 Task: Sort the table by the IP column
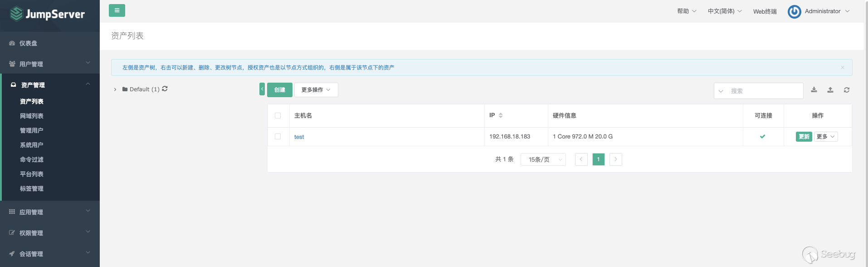point(500,115)
